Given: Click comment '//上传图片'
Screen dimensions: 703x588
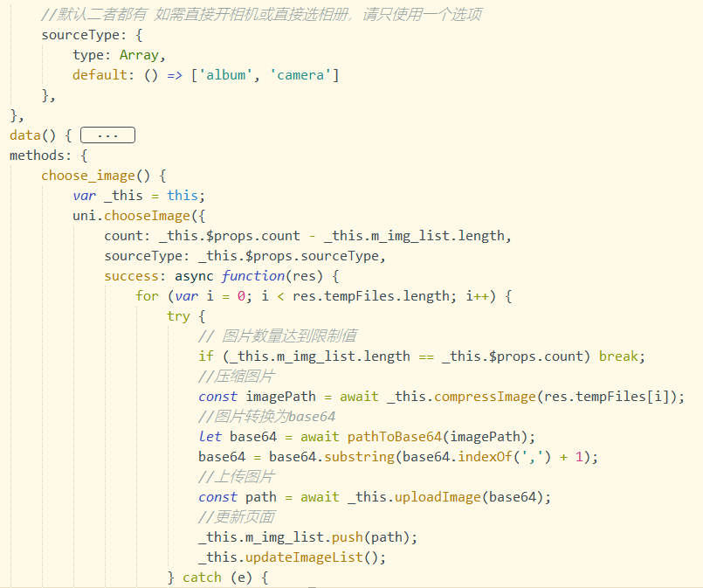Looking at the screenshot, I should [237, 477].
